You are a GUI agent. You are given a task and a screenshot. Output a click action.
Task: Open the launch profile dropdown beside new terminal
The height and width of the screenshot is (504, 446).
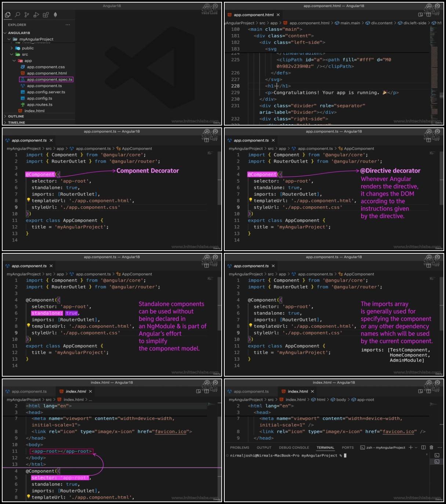(416, 447)
